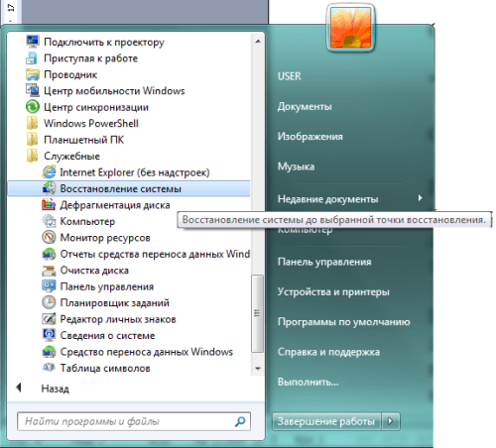
Task: Open Character Map icon (Таблица символов)
Action: click(49, 368)
